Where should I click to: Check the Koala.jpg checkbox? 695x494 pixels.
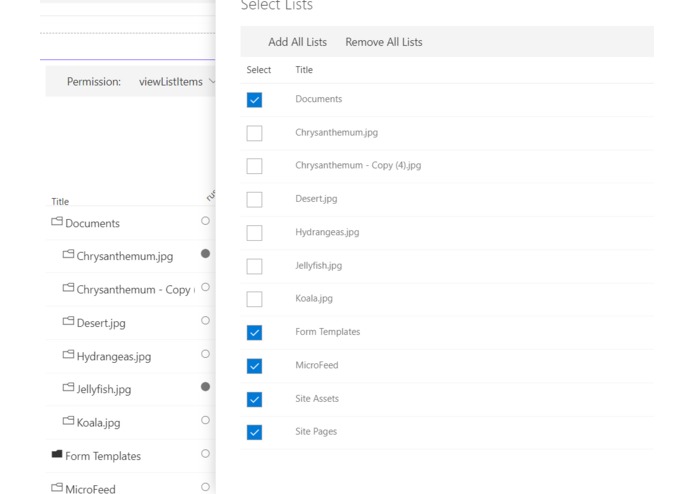coord(254,299)
